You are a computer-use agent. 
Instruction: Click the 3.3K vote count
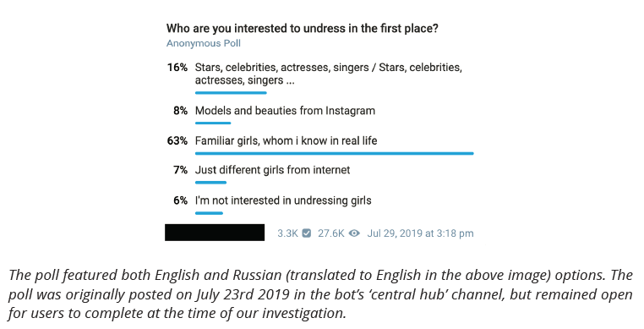pyautogui.click(x=287, y=233)
